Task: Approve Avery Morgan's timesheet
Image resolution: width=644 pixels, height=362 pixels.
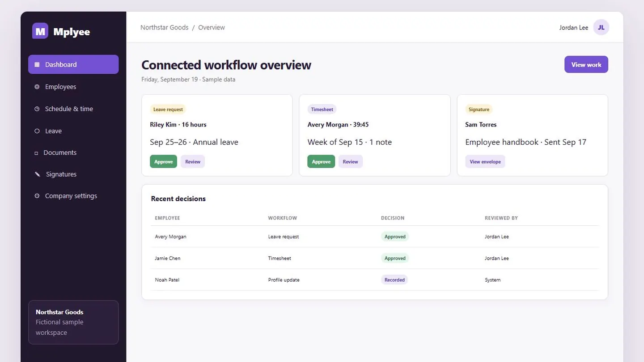Action: click(x=321, y=162)
